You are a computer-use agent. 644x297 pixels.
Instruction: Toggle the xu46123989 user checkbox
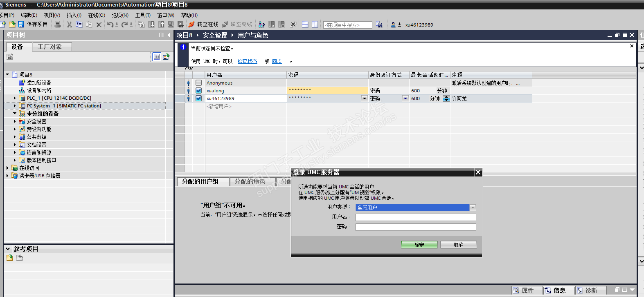(x=198, y=98)
